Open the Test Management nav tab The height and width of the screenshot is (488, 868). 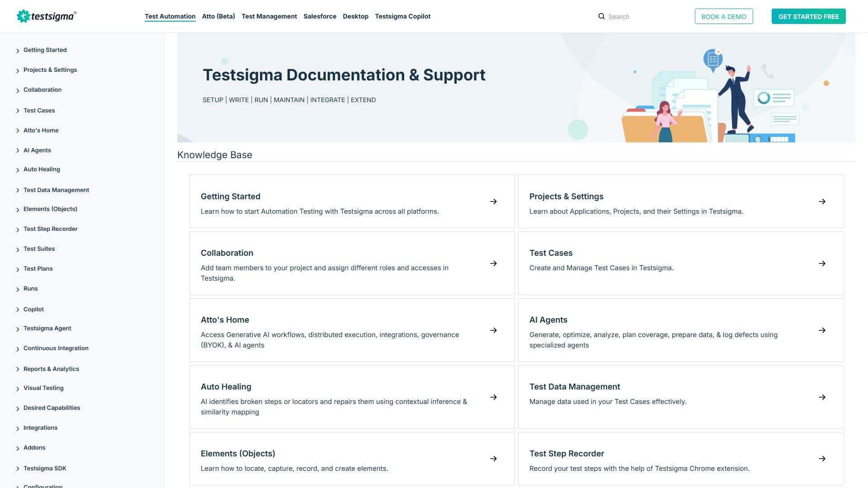[x=269, y=16]
